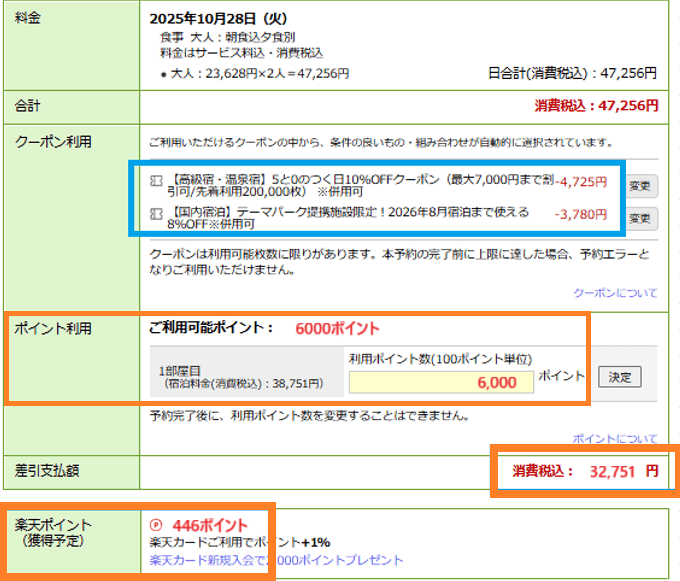
Task: Click the 消費税込 47,256円 total amount
Action: [x=596, y=104]
